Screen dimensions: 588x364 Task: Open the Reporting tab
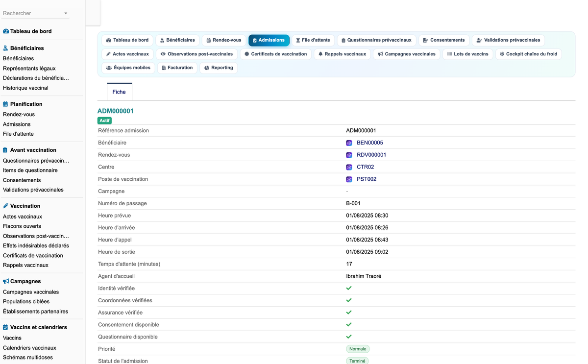tap(219, 68)
